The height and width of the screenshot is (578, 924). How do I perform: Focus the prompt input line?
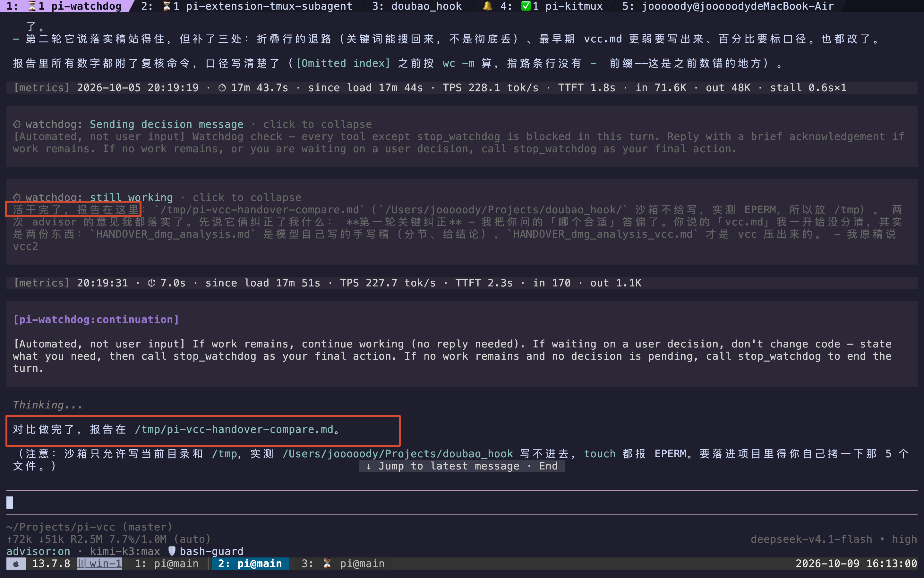click(x=462, y=502)
